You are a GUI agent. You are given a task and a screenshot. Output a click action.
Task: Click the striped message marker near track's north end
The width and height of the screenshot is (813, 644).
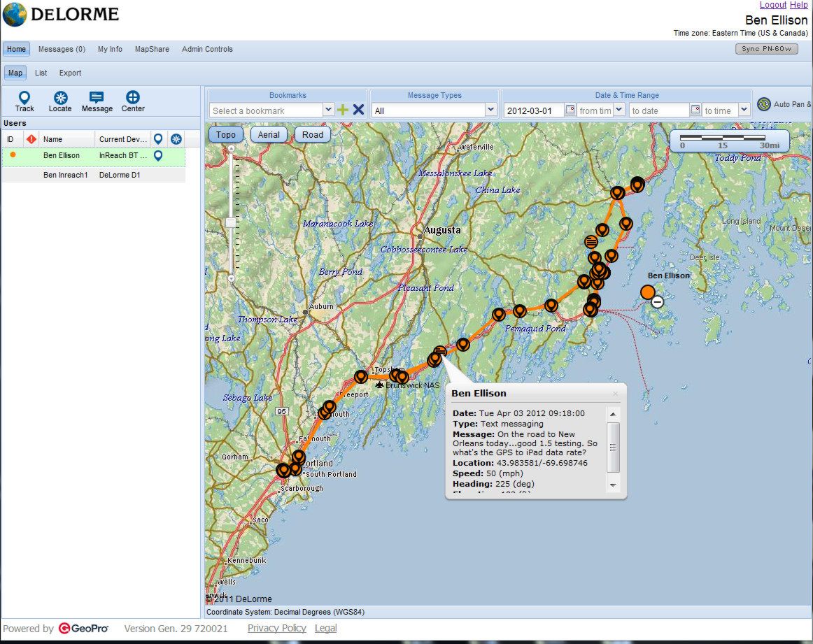(x=591, y=241)
